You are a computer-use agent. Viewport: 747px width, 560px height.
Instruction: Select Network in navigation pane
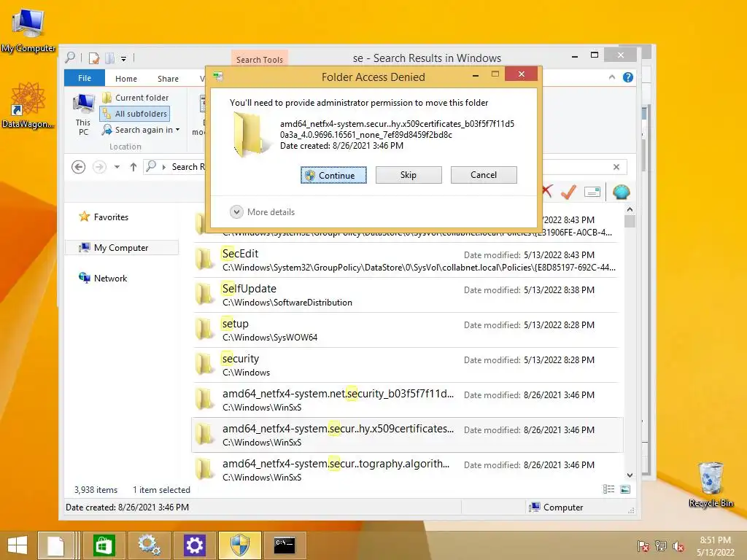pos(103,278)
